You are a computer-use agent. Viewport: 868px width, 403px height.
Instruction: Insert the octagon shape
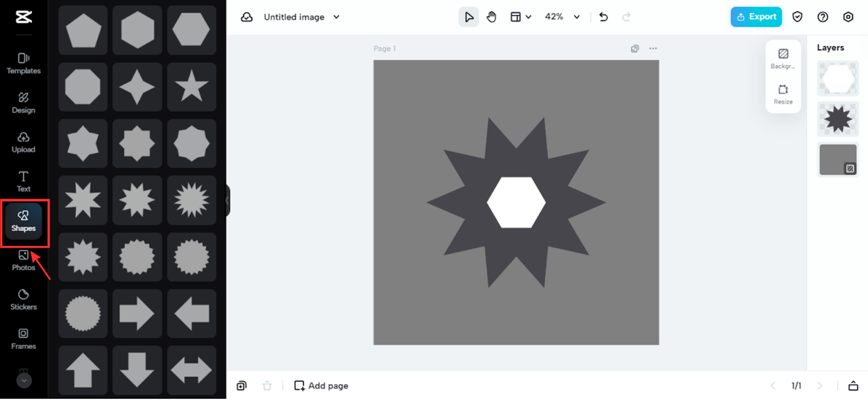coord(83,87)
